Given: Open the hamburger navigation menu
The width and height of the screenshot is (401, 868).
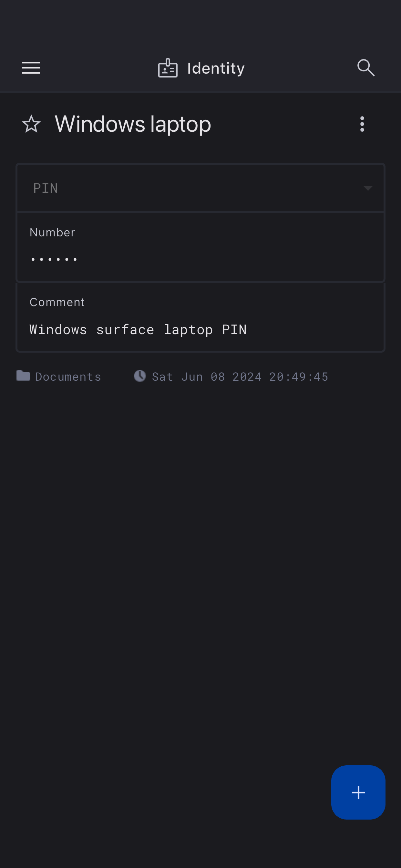Looking at the screenshot, I should pyautogui.click(x=31, y=68).
